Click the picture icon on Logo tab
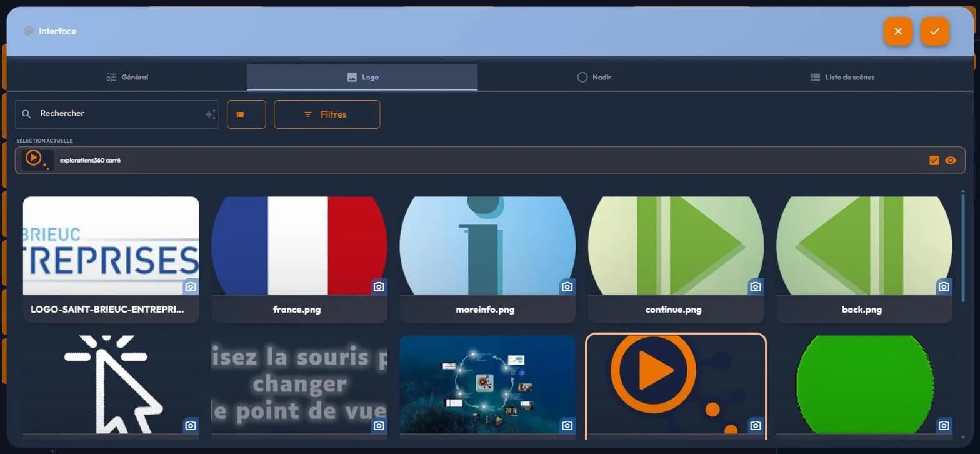The width and height of the screenshot is (980, 454). (x=352, y=77)
